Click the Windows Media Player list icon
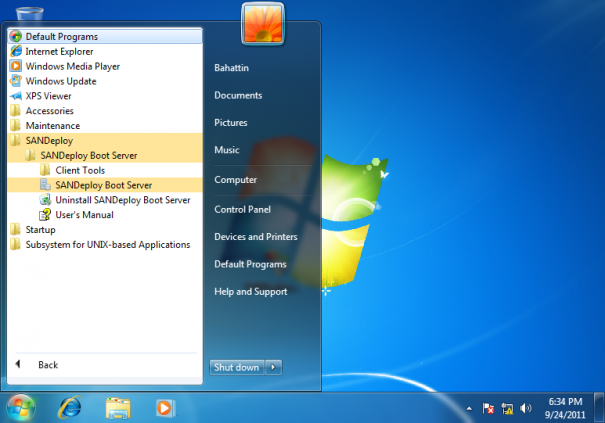 16,66
